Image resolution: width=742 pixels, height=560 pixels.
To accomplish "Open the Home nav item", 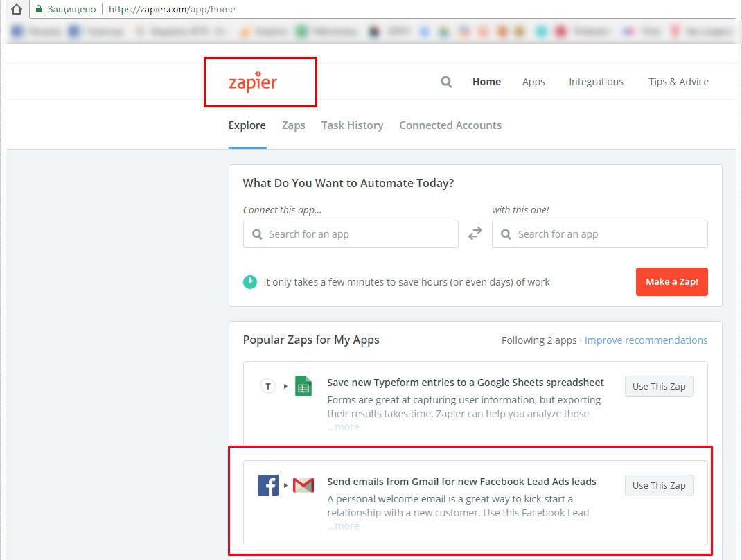I will pos(486,82).
